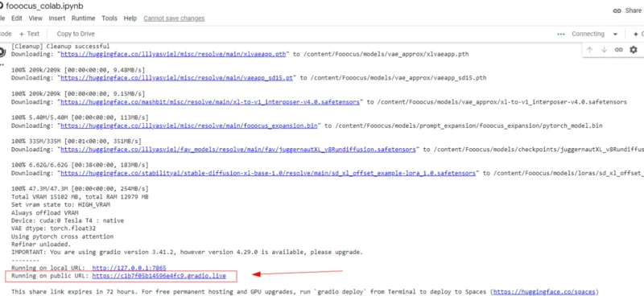
Task: Open the juggernautXL_v8Rundiffusion.safetensors link
Action: 238,150
